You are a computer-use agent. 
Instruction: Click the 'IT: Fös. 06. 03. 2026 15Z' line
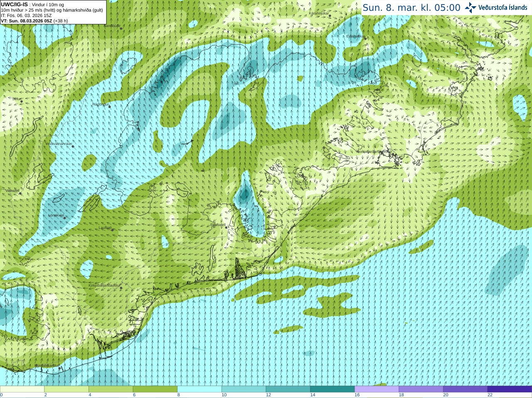coord(26,15)
